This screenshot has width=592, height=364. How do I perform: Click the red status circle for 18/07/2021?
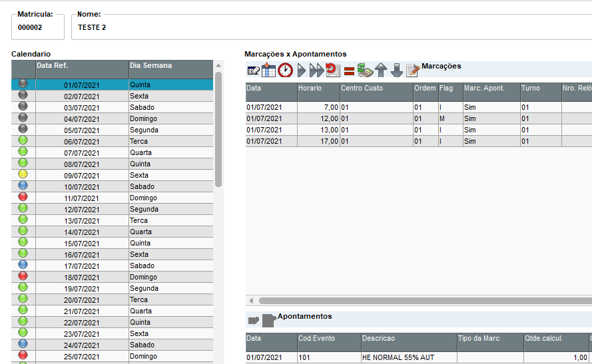click(x=23, y=276)
